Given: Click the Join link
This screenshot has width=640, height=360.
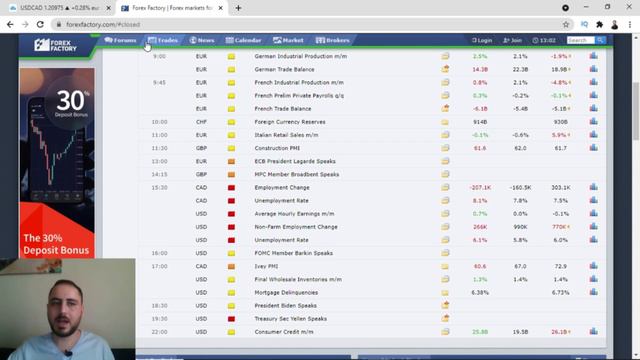Looking at the screenshot, I should tap(513, 40).
